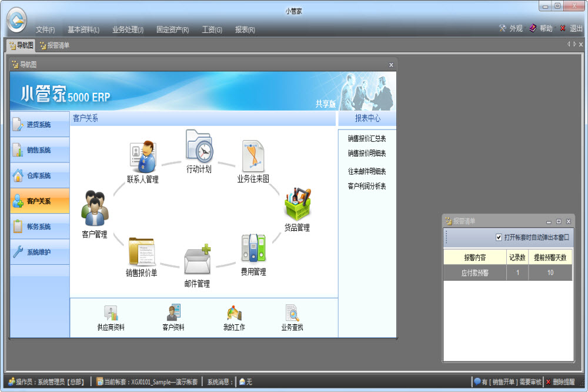The height and width of the screenshot is (392, 588).
Task: Open the 客户利润分析表 report link
Action: click(366, 186)
